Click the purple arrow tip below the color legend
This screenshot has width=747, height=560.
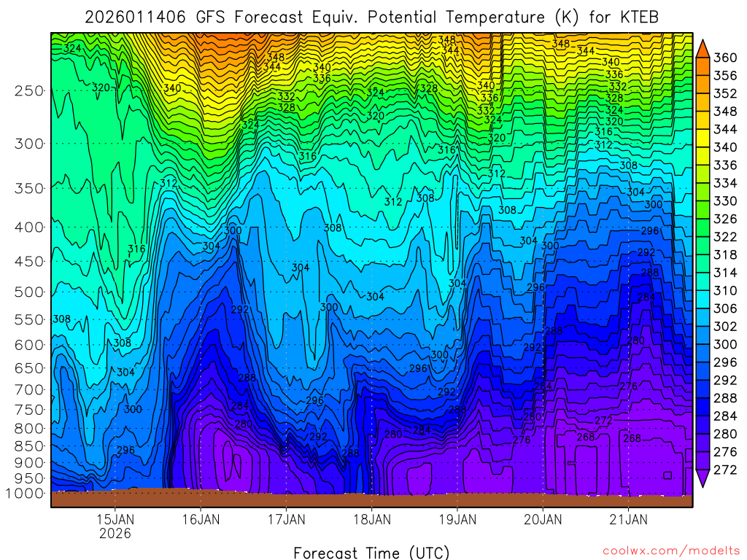coord(703,478)
